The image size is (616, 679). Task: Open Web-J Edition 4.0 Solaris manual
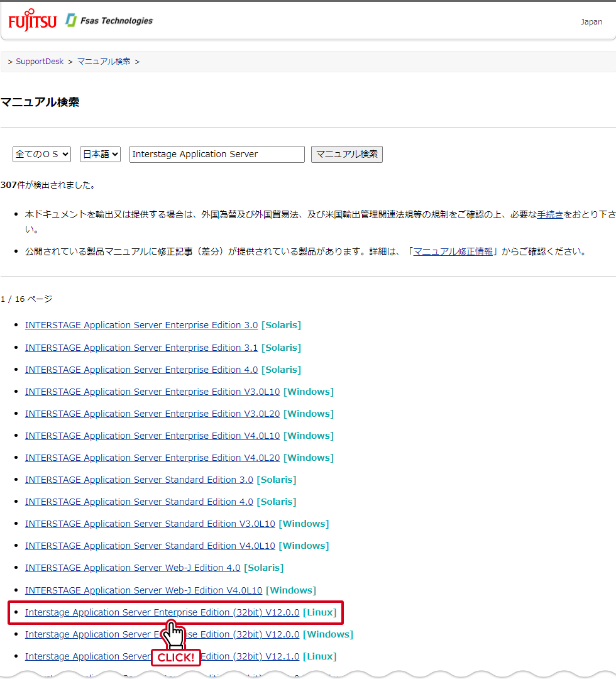pyautogui.click(x=133, y=568)
